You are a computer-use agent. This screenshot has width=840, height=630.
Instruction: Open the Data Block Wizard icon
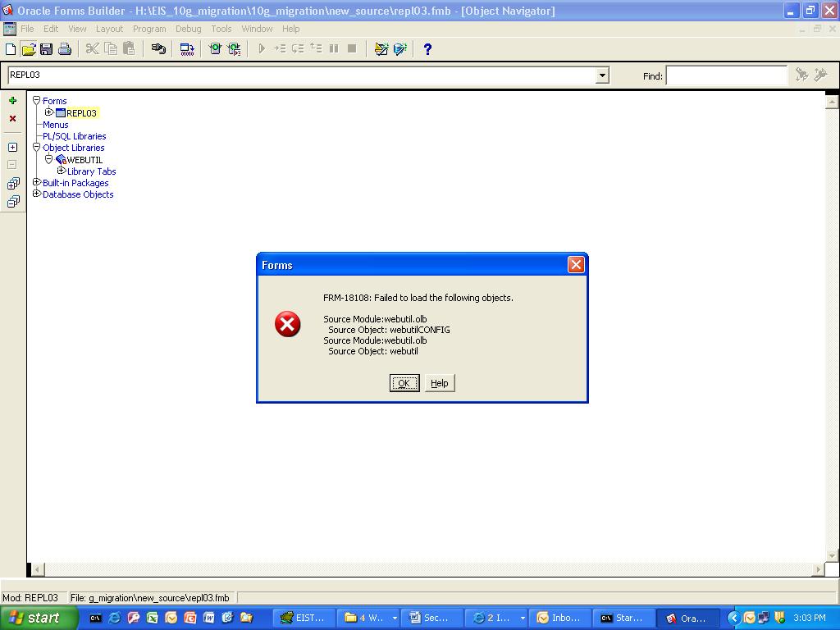pyautogui.click(x=400, y=49)
